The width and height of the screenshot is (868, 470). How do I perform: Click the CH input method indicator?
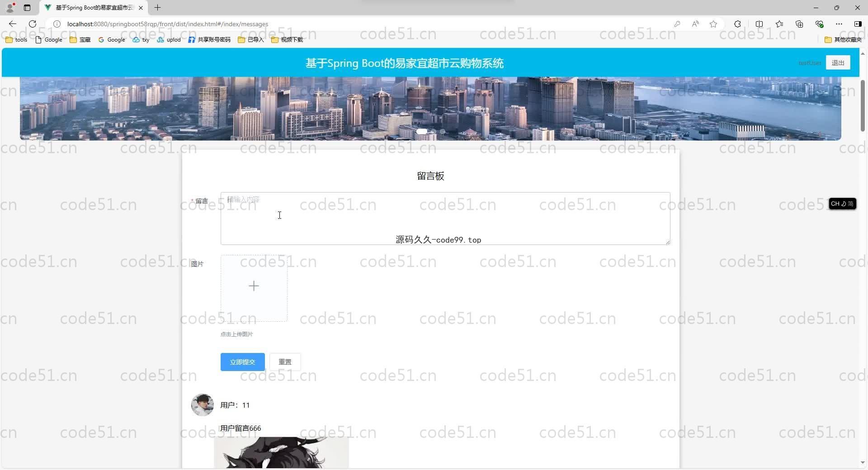[842, 204]
